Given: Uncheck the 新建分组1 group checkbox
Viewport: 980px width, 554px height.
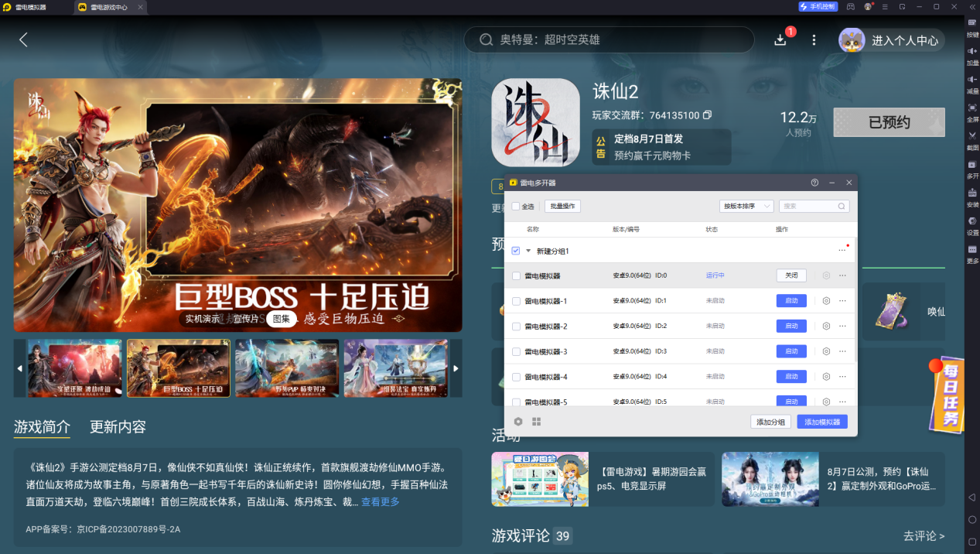Looking at the screenshot, I should click(516, 251).
